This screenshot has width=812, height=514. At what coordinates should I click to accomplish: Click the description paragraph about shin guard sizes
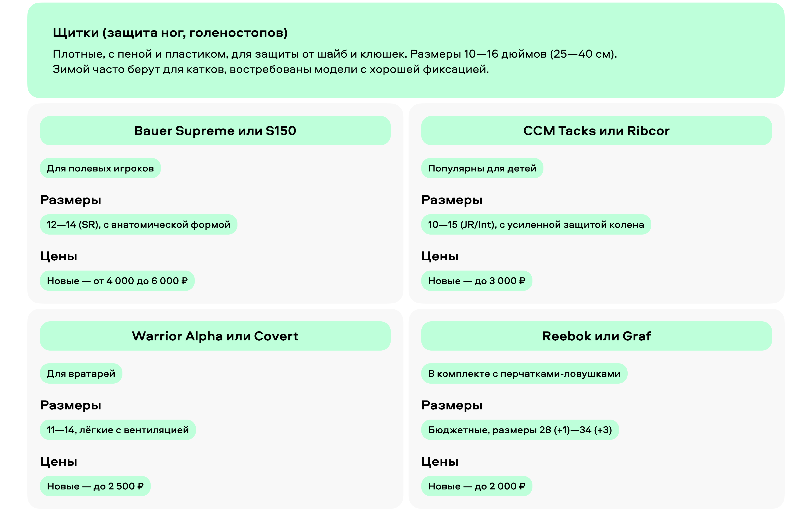tap(335, 61)
